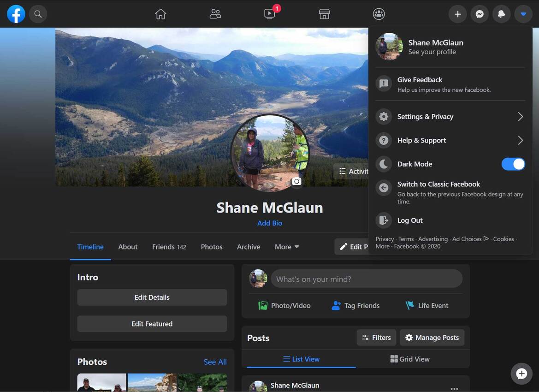Screen dimensions: 539x392
Task: Open the Notifications bell icon
Action: pyautogui.click(x=502, y=14)
